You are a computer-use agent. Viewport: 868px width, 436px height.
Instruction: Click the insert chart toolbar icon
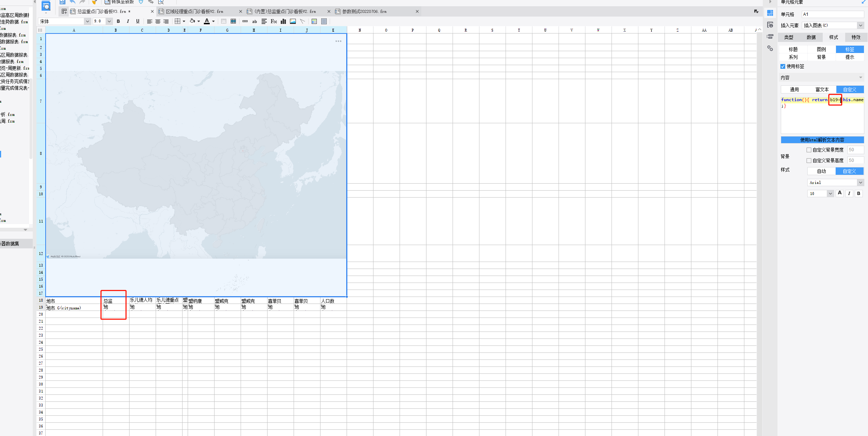pos(283,21)
